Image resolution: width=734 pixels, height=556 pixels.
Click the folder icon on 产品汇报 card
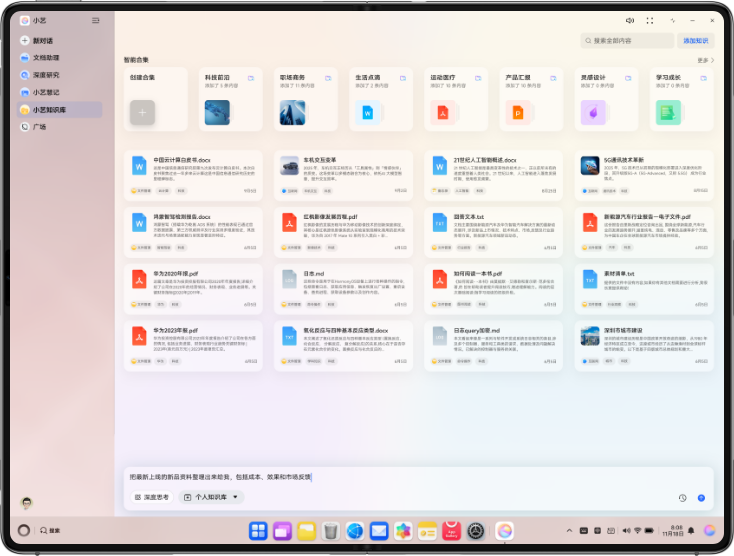pyautogui.click(x=553, y=78)
